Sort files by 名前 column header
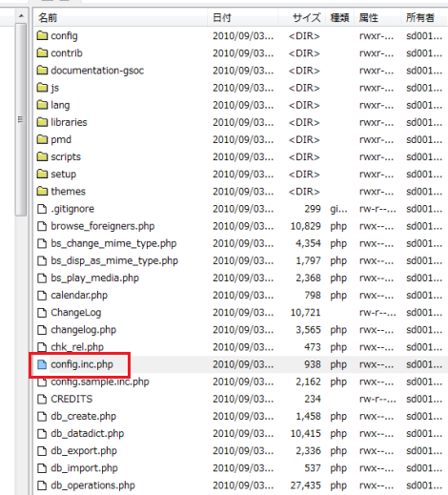This screenshot has height=495, width=448. click(x=121, y=17)
